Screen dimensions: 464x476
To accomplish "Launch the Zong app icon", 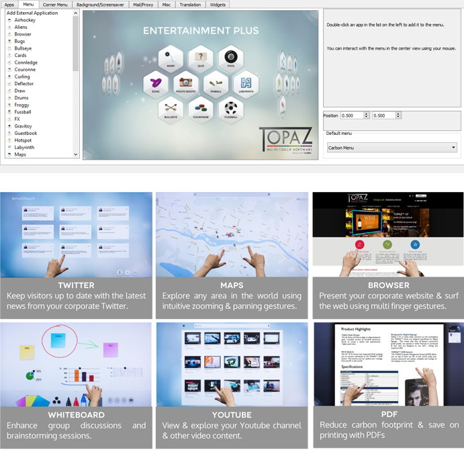I will coord(156,83).
